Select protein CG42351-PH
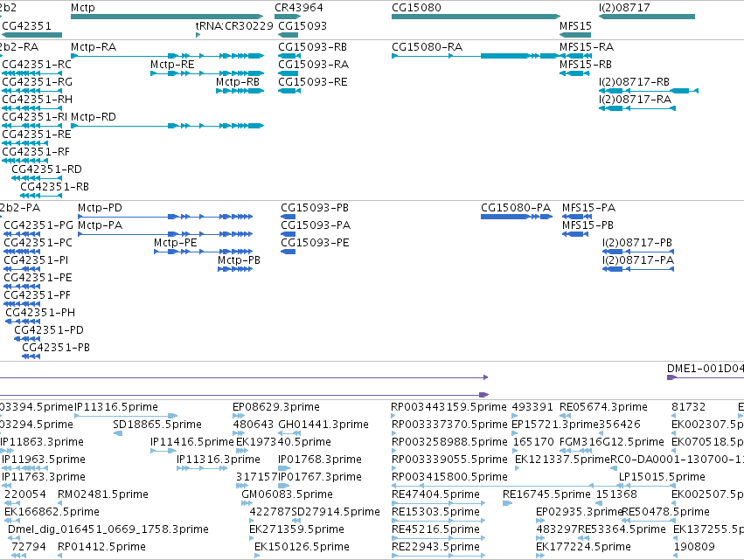Image resolution: width=744 pixels, height=560 pixels. (40, 313)
